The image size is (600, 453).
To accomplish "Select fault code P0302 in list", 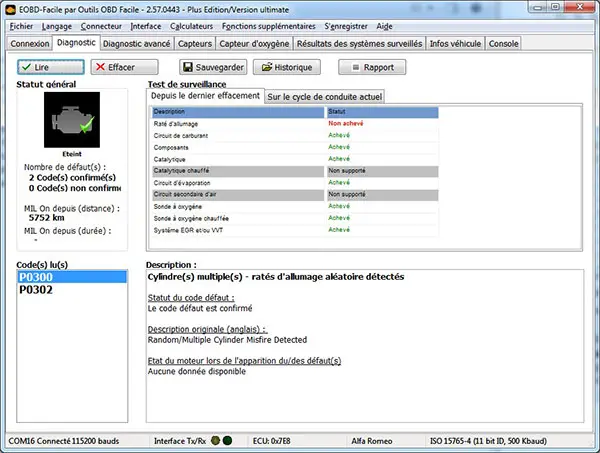I will [36, 290].
